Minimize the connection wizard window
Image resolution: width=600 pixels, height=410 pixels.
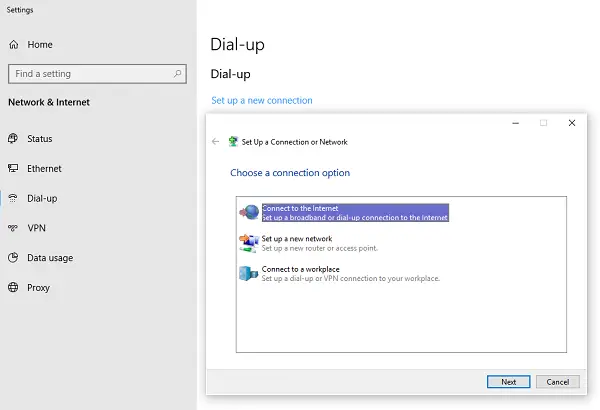click(x=515, y=123)
